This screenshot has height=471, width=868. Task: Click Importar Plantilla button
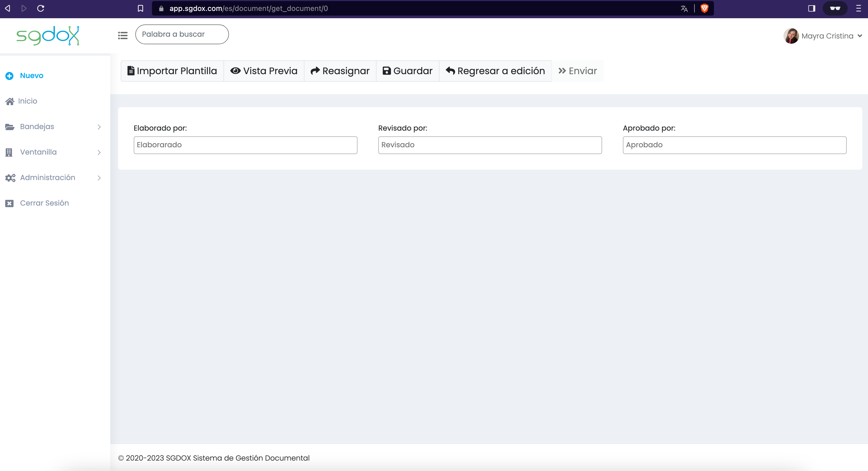click(x=172, y=71)
